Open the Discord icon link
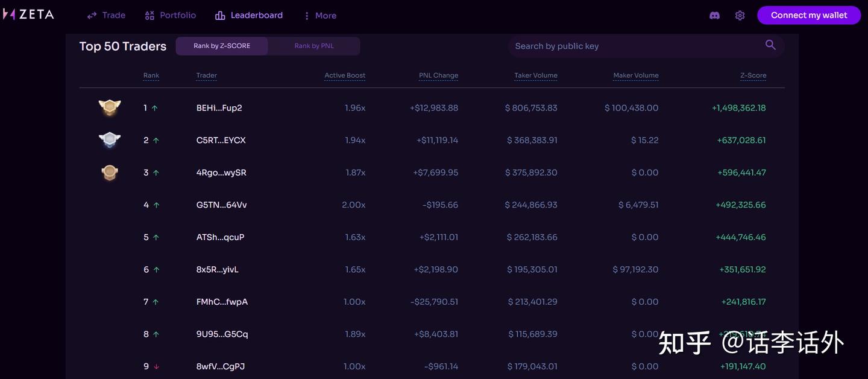The height and width of the screenshot is (379, 868). click(x=714, y=16)
